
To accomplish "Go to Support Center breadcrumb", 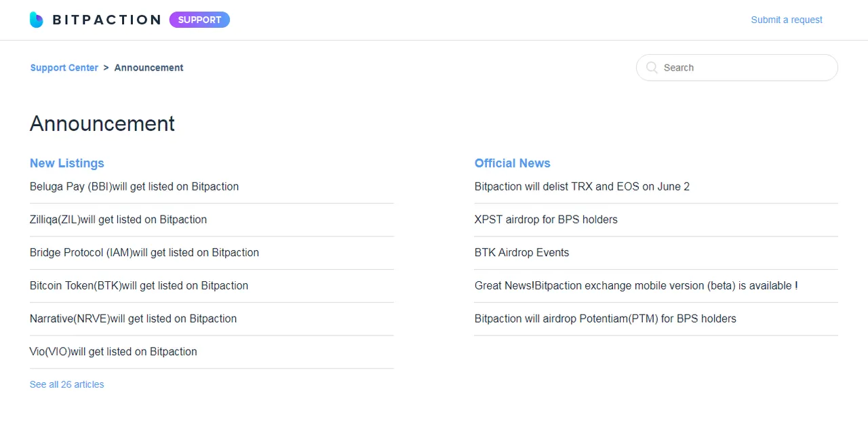I will [x=64, y=68].
